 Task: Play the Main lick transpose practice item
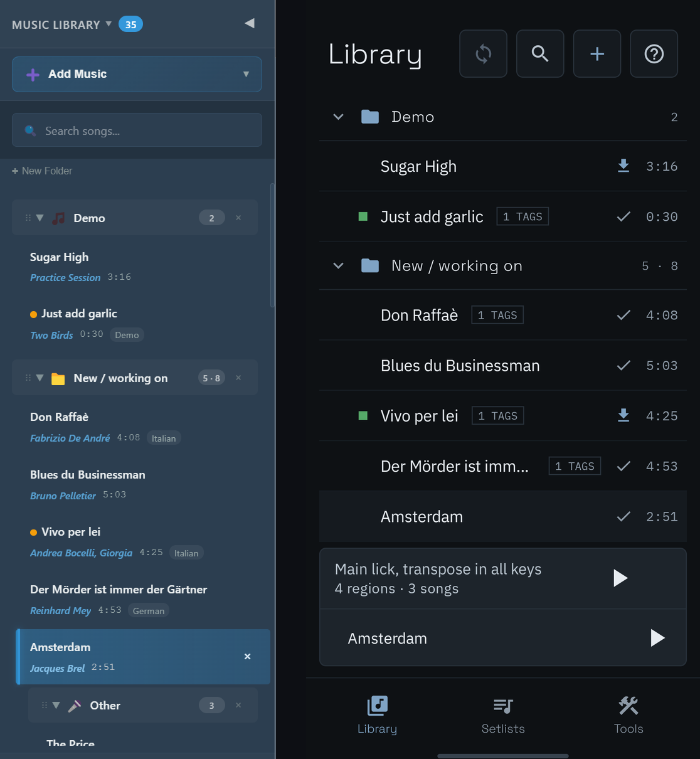[x=620, y=578]
